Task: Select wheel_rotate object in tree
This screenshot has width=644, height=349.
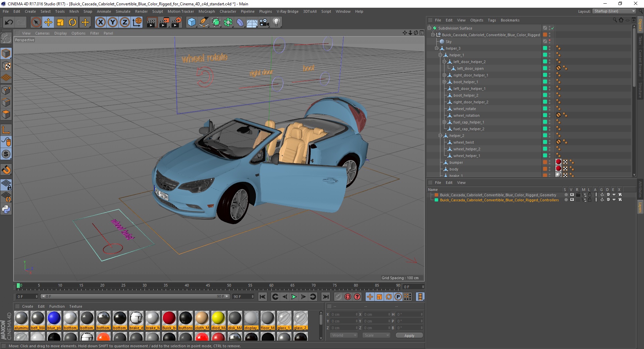Action: click(465, 109)
